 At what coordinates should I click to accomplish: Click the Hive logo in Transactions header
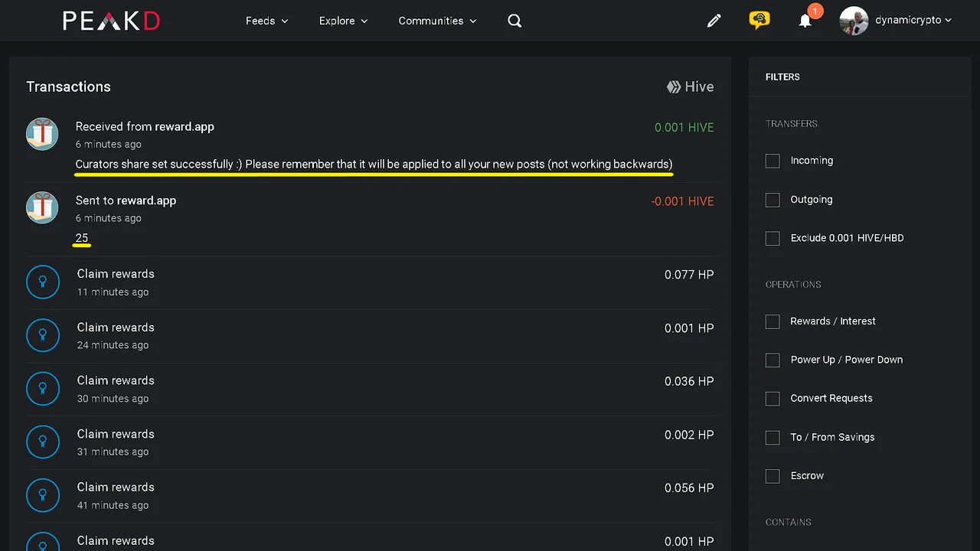tap(690, 87)
